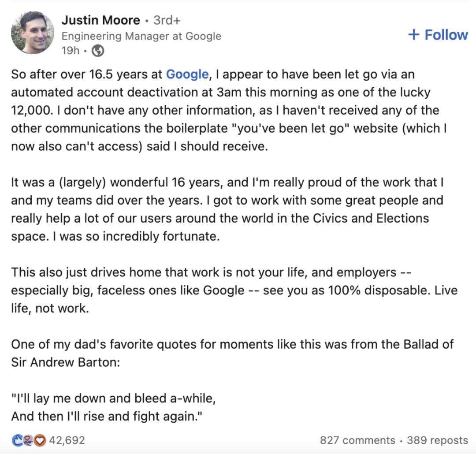Screen dimensions: 476x454
Task: Click the orange heart Love reaction icon
Action: coord(40,440)
